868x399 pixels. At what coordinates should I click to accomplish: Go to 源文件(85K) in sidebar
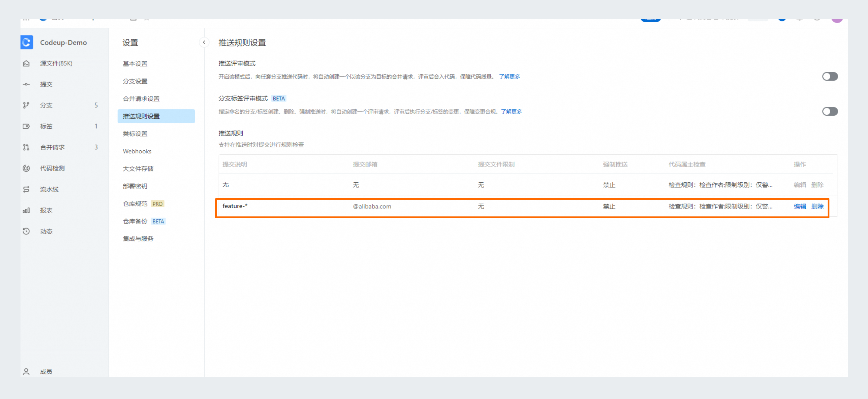pos(56,63)
